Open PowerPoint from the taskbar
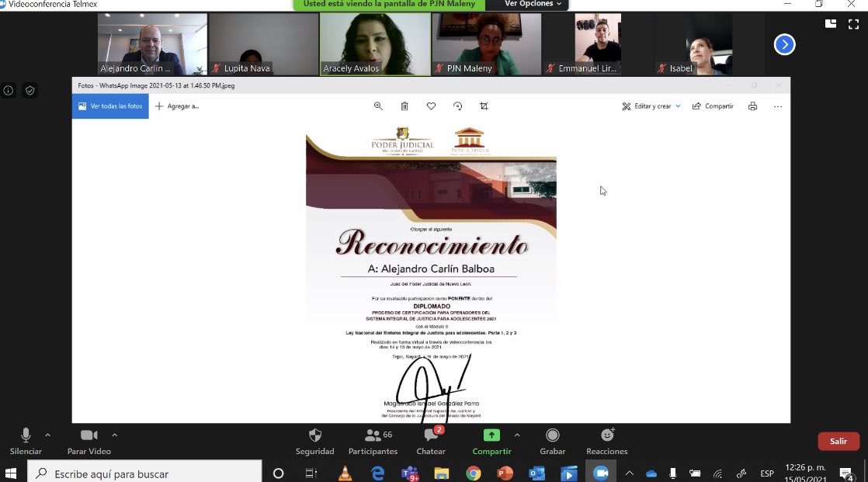868x482 pixels. [505, 473]
